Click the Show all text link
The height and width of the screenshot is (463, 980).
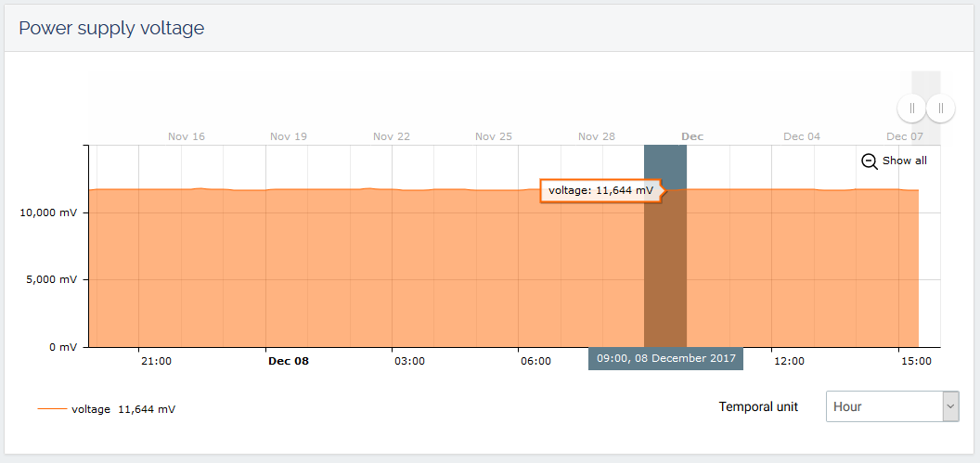(904, 161)
